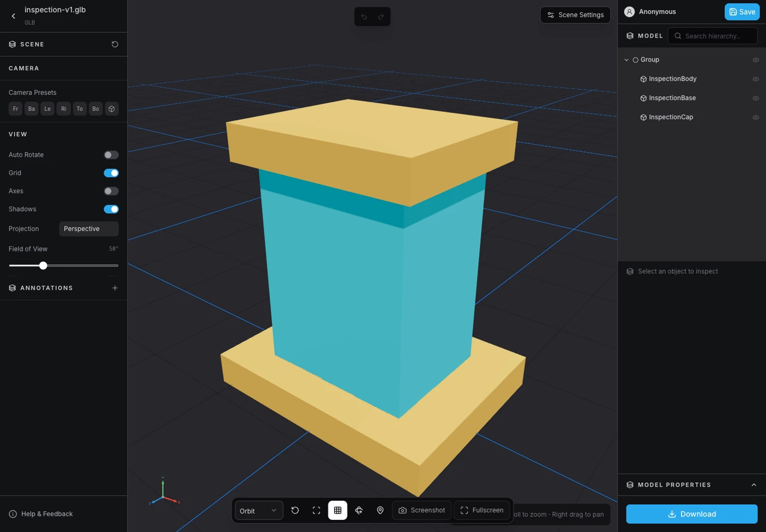Collapse the Model Properties panel
This screenshot has width=766, height=532.
pyautogui.click(x=754, y=485)
